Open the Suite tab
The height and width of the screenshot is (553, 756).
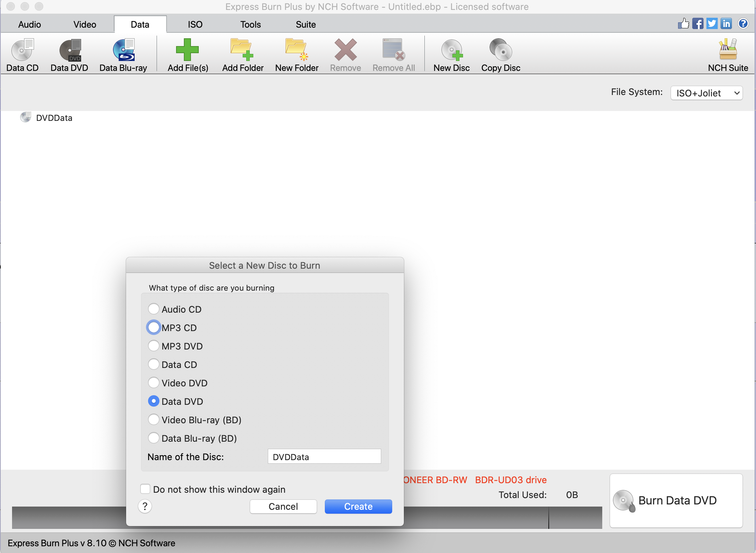306,24
